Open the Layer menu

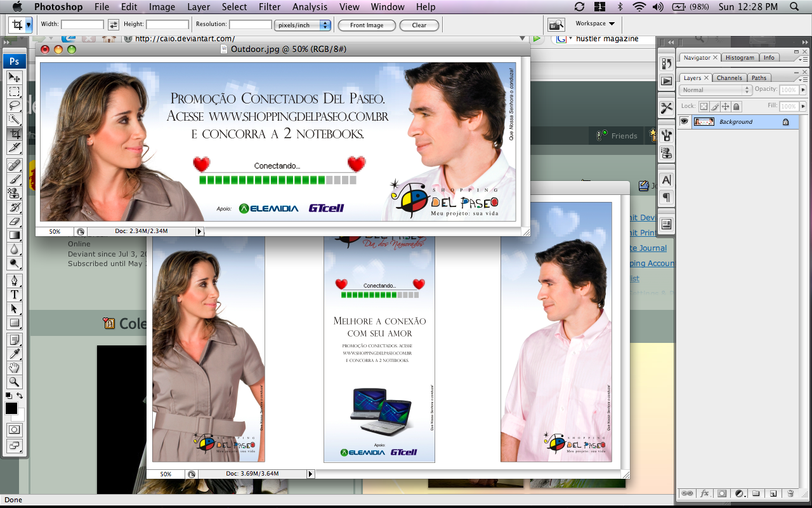click(199, 7)
